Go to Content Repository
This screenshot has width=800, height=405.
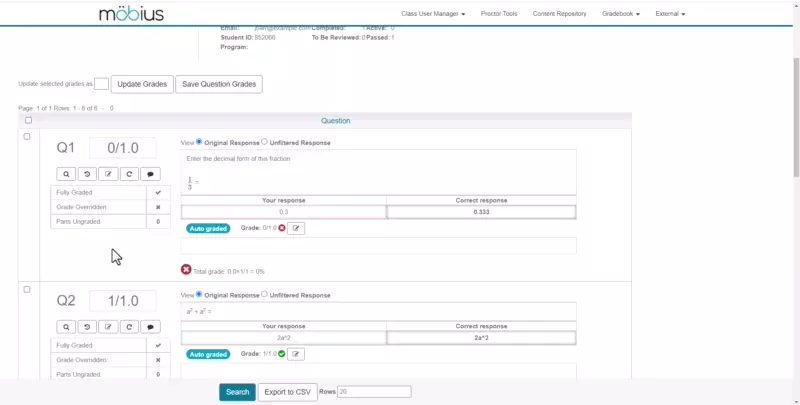pos(559,14)
